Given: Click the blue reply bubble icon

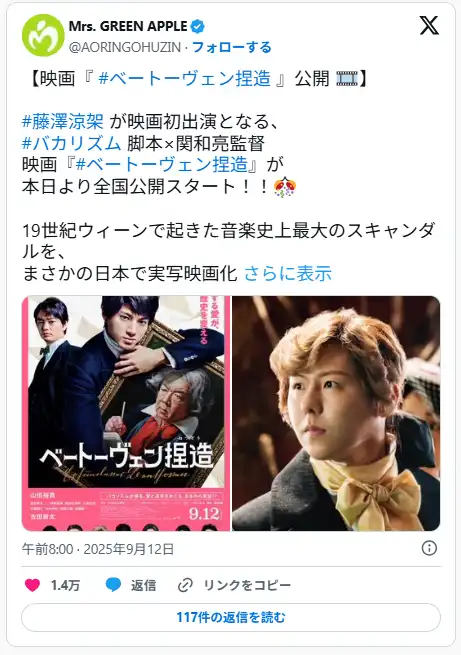Looking at the screenshot, I should [x=113, y=585].
